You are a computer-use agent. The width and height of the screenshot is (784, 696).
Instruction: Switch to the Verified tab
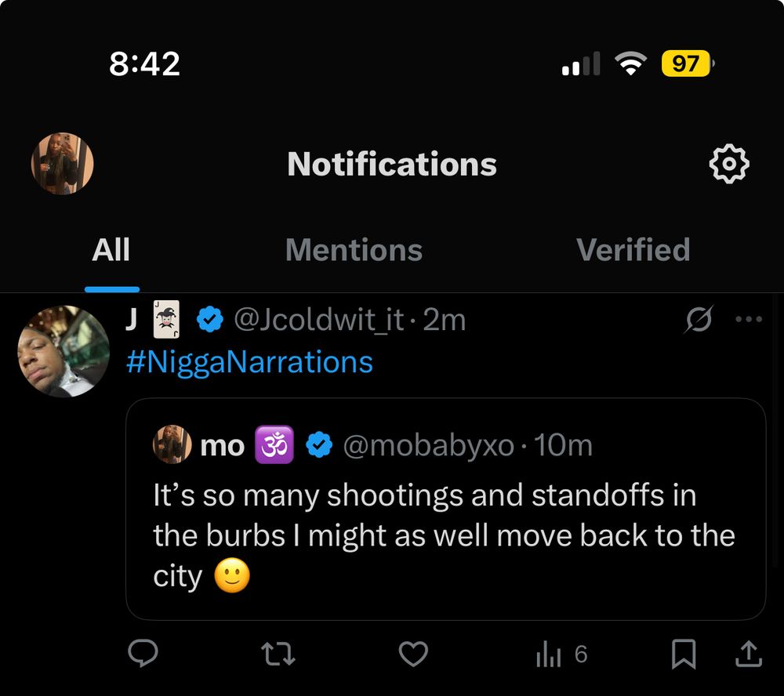pyautogui.click(x=633, y=249)
